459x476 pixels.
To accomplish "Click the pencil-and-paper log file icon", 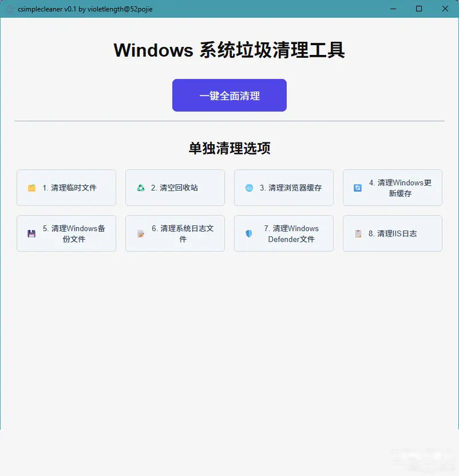I will (x=141, y=234).
